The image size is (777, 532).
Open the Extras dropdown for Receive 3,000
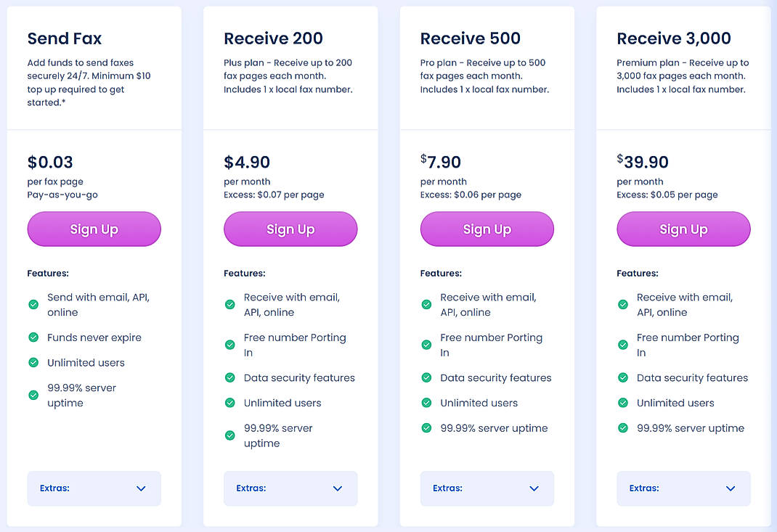coord(683,488)
